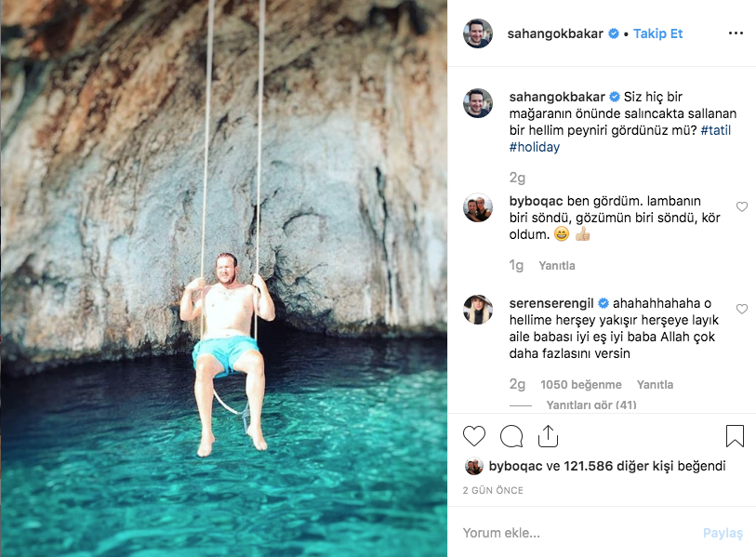
Task: Reply to the serenserengil comment via Yanıtla
Action: click(x=655, y=385)
